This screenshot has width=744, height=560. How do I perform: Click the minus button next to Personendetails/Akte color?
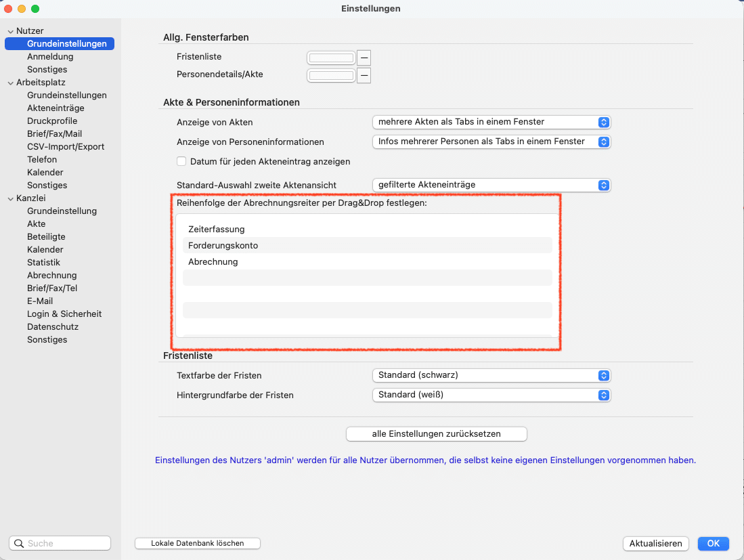click(x=364, y=75)
